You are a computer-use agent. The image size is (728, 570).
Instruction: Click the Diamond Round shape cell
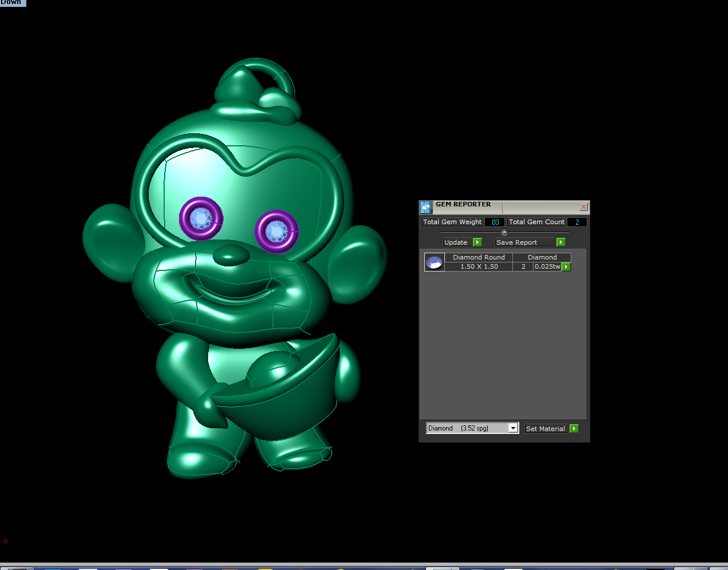479,258
